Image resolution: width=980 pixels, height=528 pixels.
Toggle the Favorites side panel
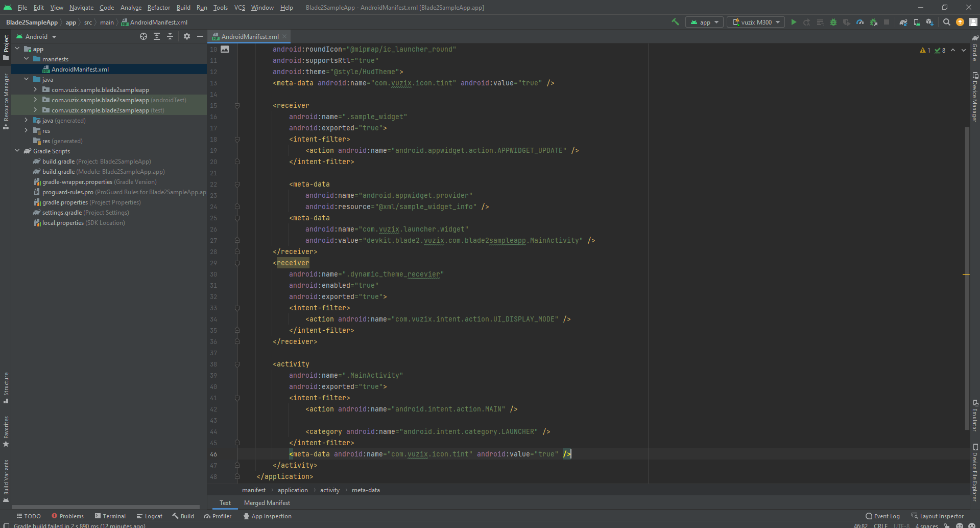pyautogui.click(x=6, y=431)
